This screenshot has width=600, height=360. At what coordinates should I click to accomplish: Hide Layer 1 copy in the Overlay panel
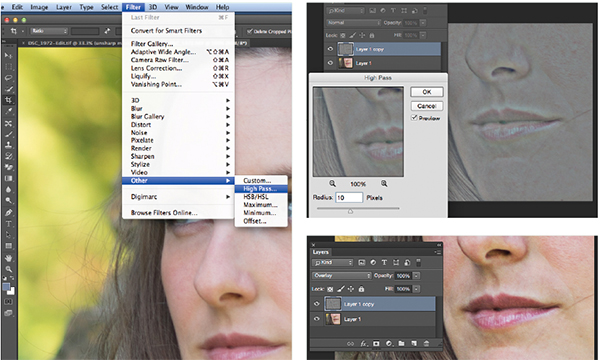click(316, 304)
